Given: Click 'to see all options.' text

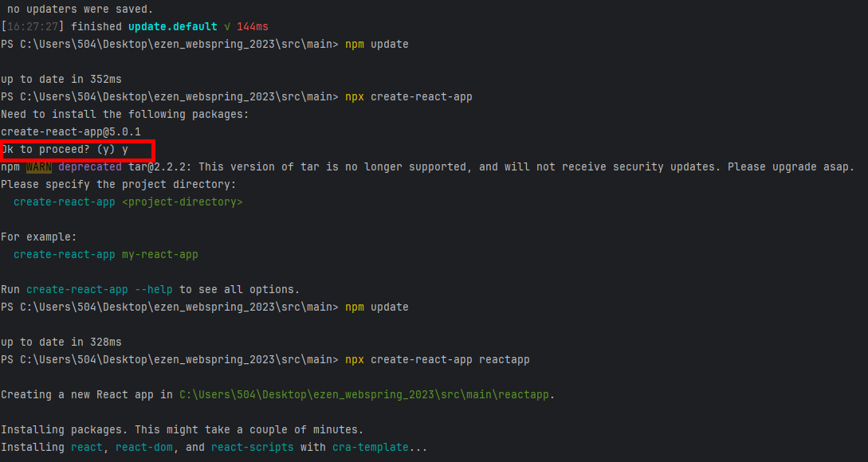Looking at the screenshot, I should [239, 289].
